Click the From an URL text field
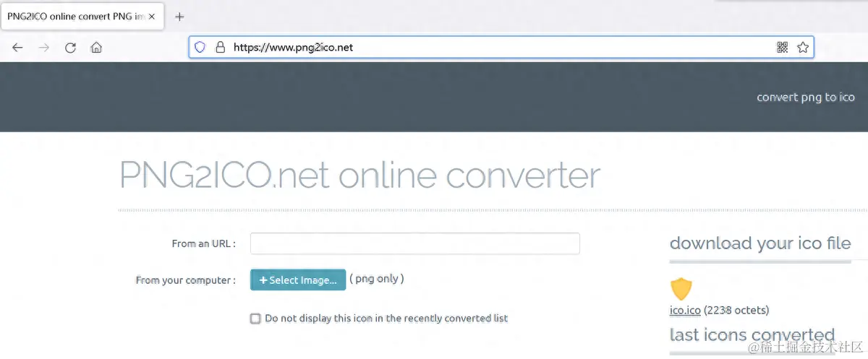 tap(415, 243)
